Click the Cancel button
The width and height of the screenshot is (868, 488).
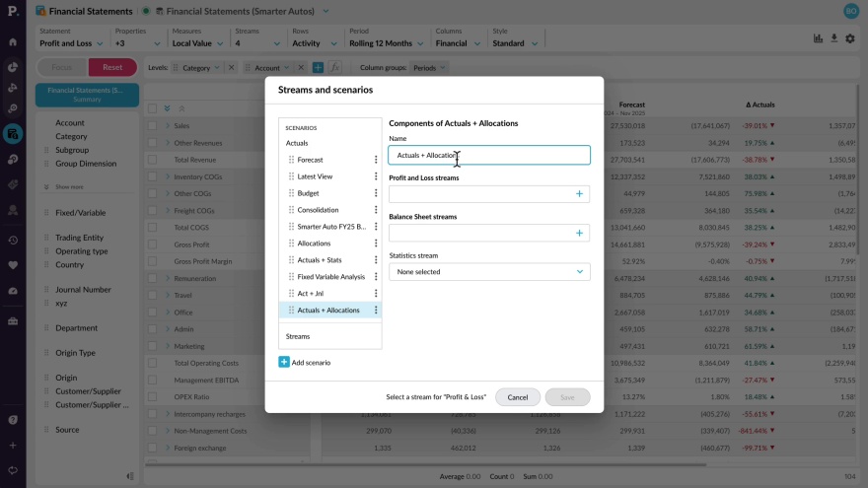tap(518, 397)
